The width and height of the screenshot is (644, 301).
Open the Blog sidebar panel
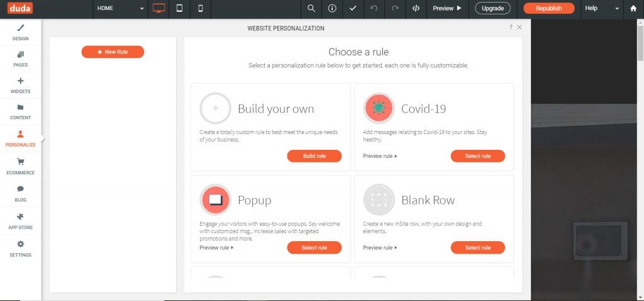coord(21,194)
